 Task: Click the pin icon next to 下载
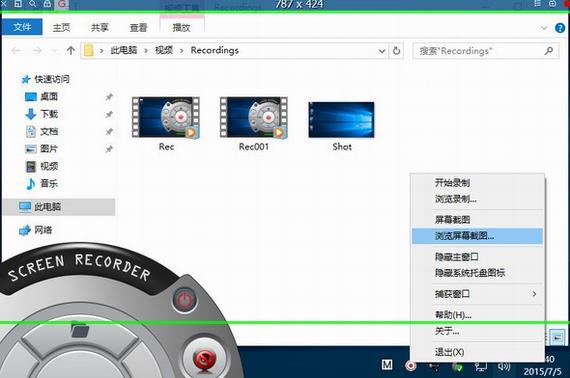click(109, 114)
